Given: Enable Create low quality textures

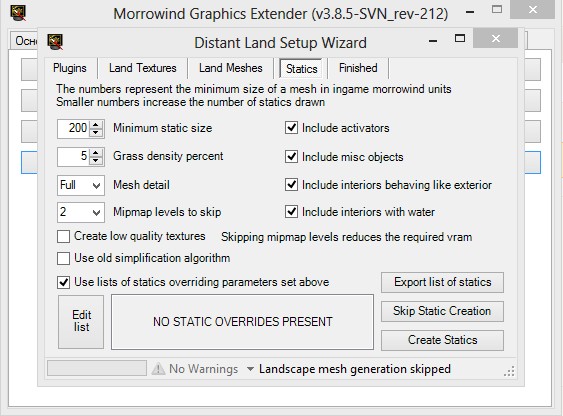Looking at the screenshot, I should pos(64,237).
